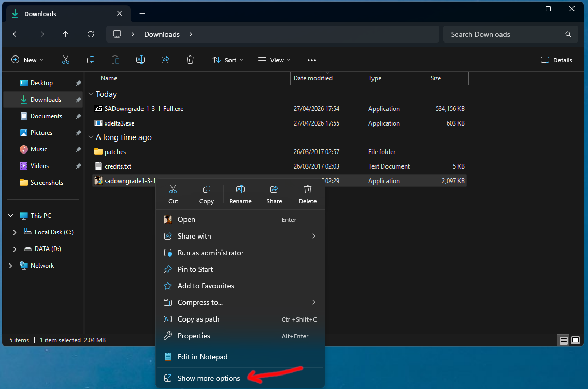
Task: Click Rename in the context menu
Action: [240, 195]
